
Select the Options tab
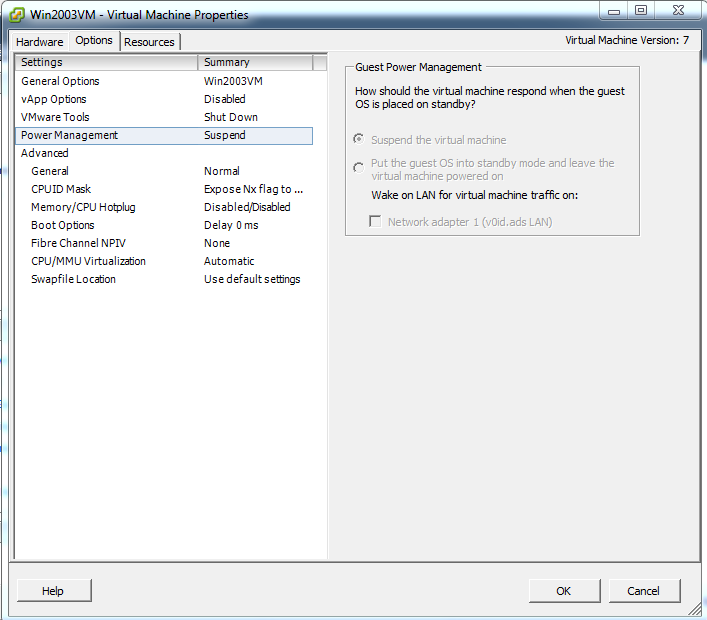94,41
